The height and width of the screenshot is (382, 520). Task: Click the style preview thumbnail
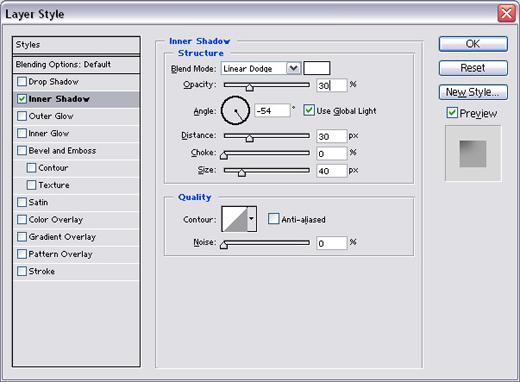tap(473, 153)
